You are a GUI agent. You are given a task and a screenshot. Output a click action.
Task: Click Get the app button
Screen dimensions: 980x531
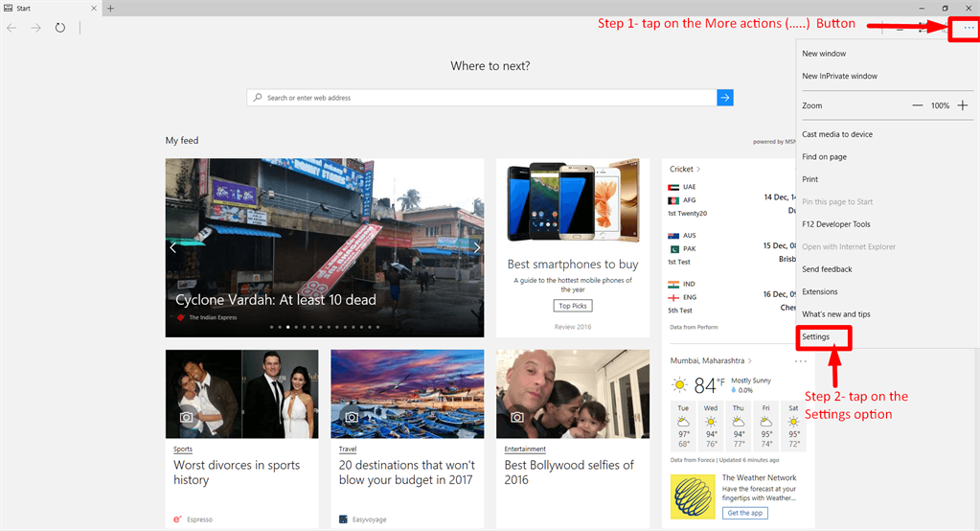coord(745,513)
